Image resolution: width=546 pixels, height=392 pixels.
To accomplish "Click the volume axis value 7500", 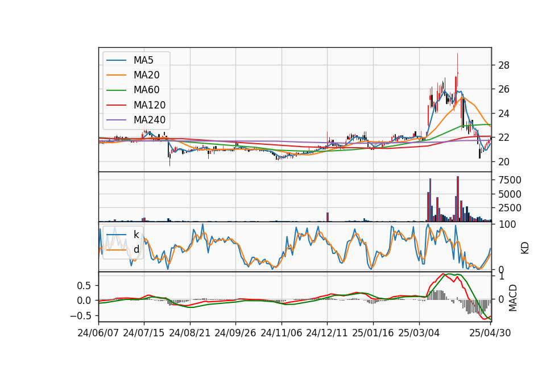I will [510, 180].
